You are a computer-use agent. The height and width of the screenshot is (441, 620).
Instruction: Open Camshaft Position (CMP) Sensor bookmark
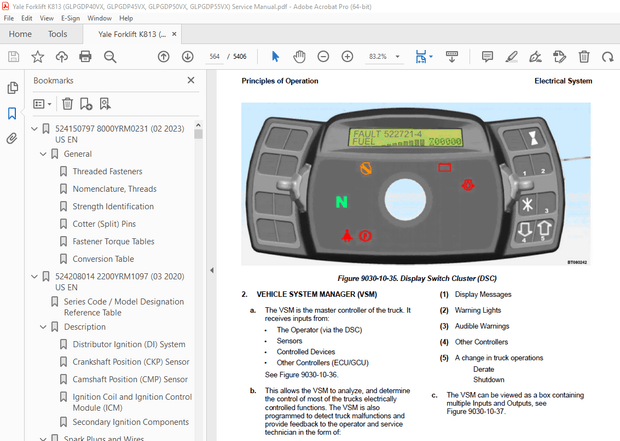pos(130,379)
